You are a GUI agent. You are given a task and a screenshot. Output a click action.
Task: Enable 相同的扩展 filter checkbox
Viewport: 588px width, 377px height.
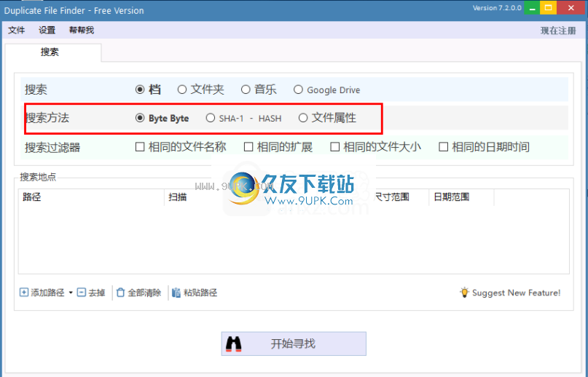coord(248,147)
